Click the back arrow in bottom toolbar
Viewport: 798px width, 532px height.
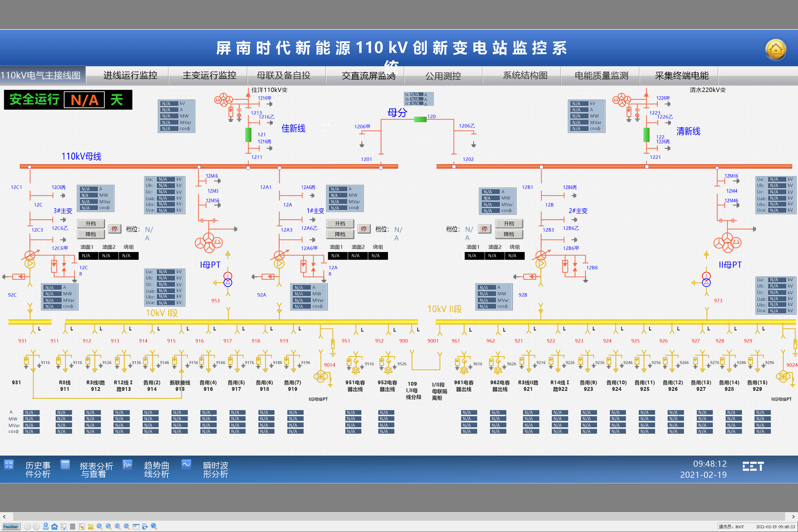(27, 526)
